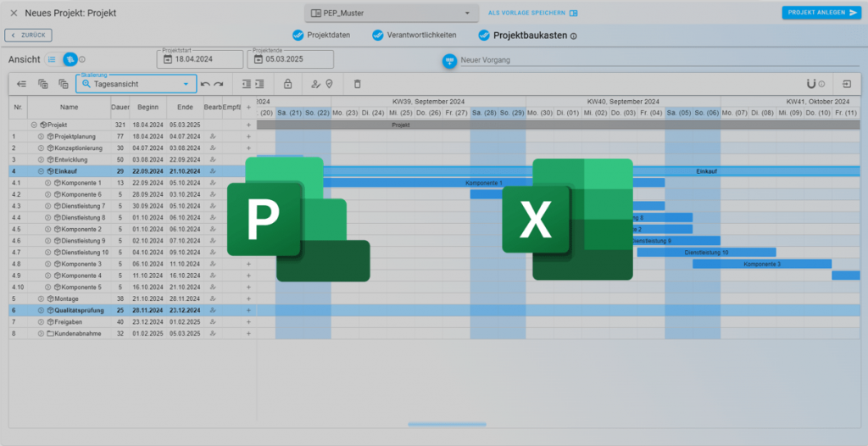Open the Projektstart calendar icon

pos(168,59)
